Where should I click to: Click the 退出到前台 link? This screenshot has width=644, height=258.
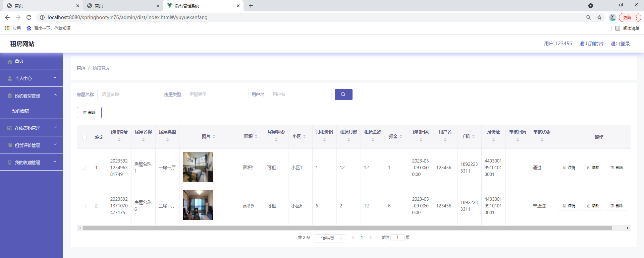tap(591, 44)
